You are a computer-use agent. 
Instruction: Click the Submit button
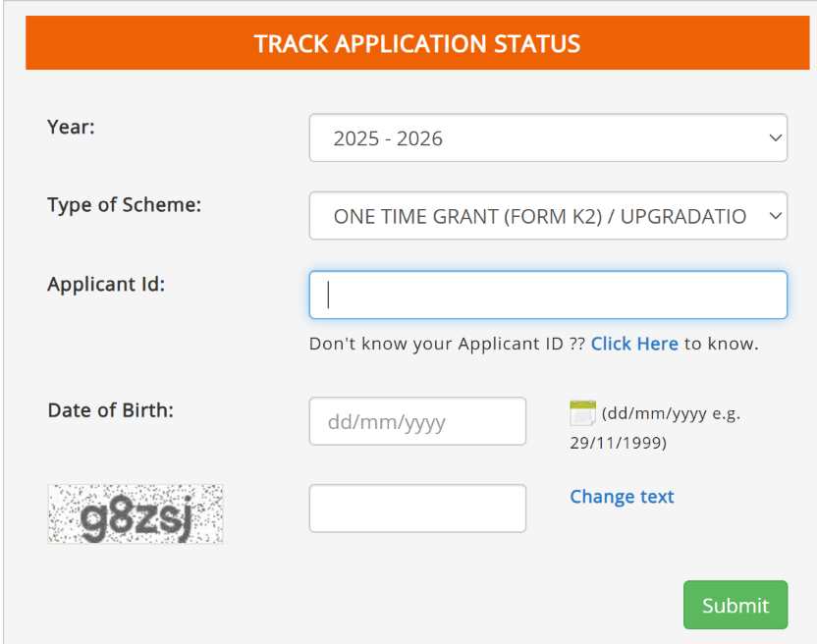tap(735, 605)
